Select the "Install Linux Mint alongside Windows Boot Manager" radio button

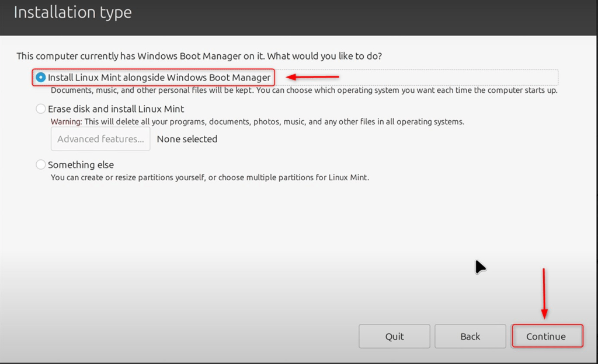click(40, 76)
